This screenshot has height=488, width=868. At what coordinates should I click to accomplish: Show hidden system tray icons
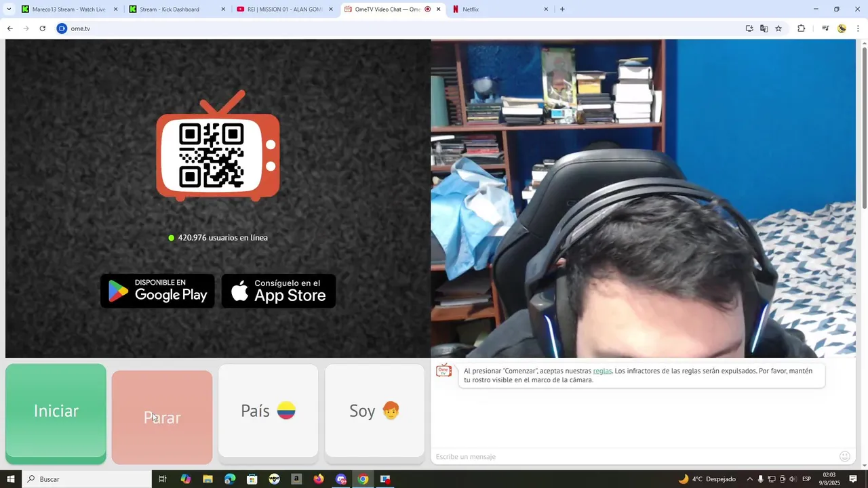[749, 479]
